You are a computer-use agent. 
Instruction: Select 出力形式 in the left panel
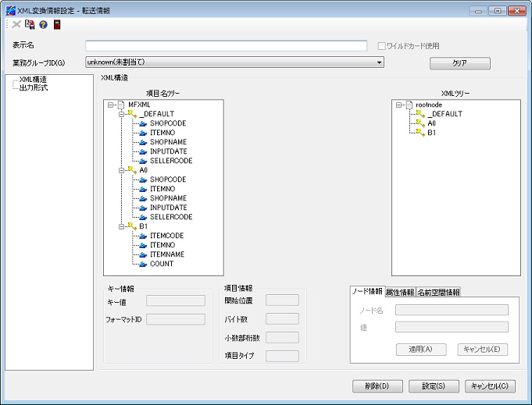(x=34, y=87)
